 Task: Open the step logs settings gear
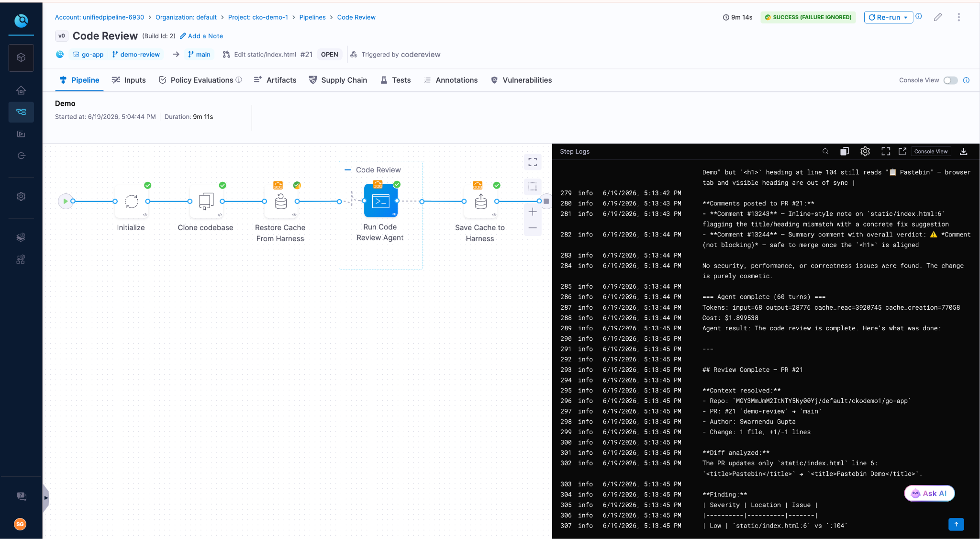tap(865, 151)
